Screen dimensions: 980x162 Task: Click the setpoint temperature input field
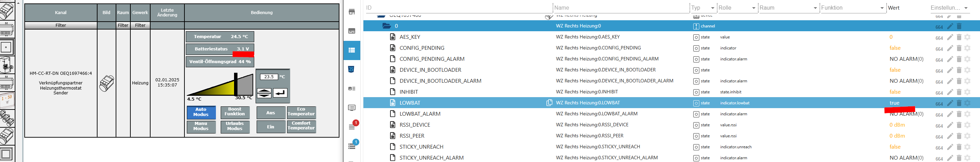(x=269, y=77)
